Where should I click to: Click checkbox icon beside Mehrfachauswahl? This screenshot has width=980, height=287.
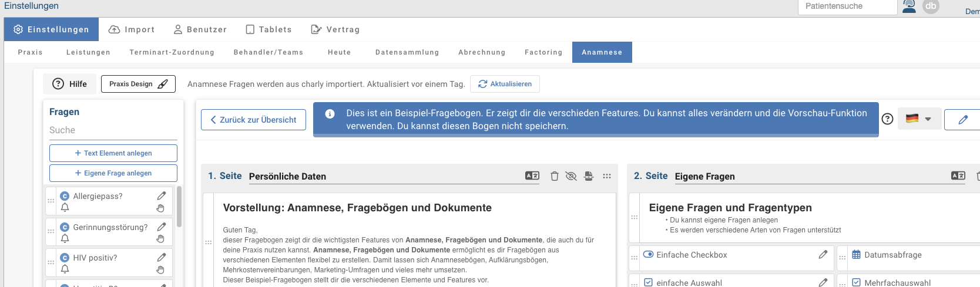(857, 282)
